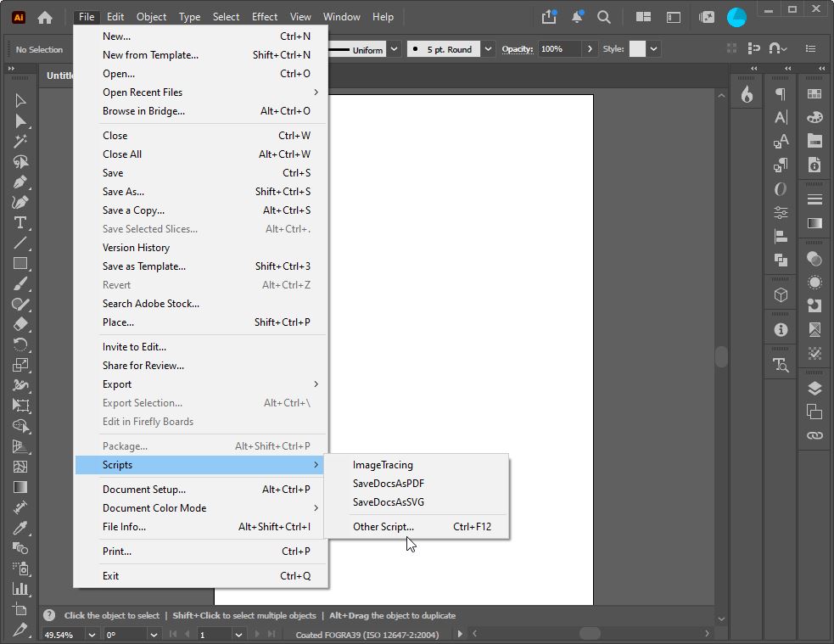Select the Paintbrush tool
Image resolution: width=834 pixels, height=644 pixels.
[20, 283]
